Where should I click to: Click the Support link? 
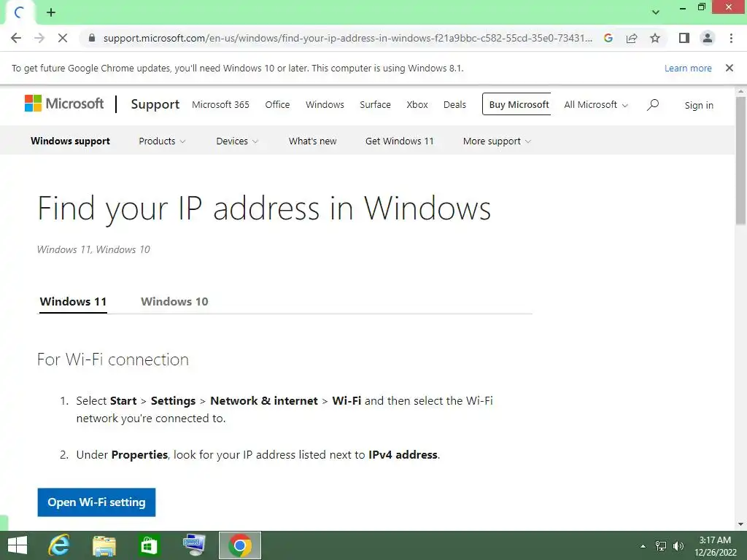coord(155,104)
